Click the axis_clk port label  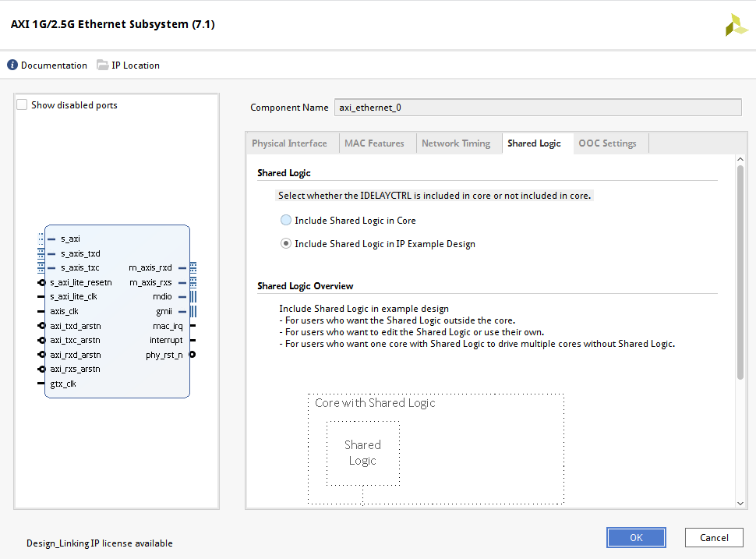pos(64,311)
